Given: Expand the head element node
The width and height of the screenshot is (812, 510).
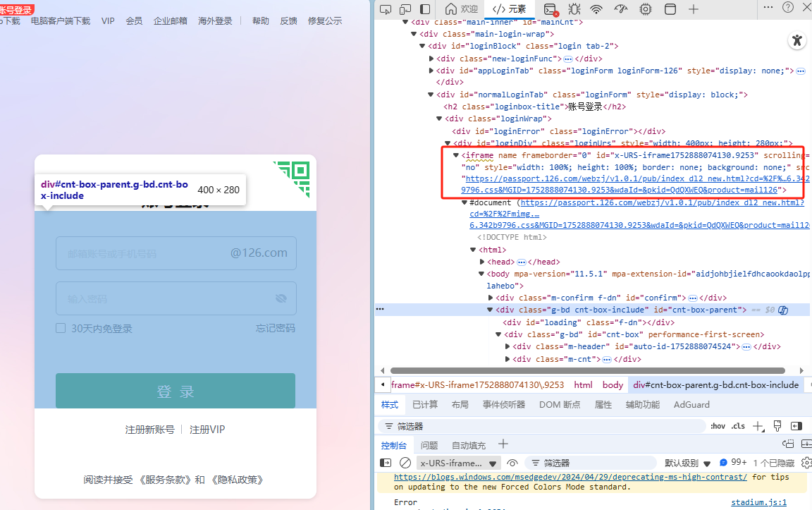Looking at the screenshot, I should pos(482,262).
